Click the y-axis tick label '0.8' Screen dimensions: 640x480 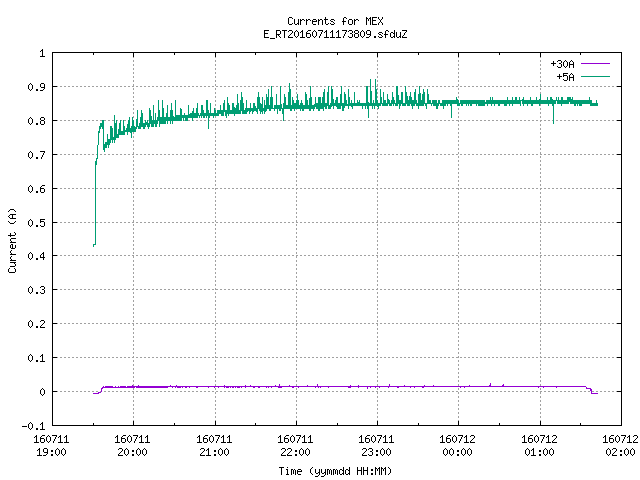click(36, 121)
